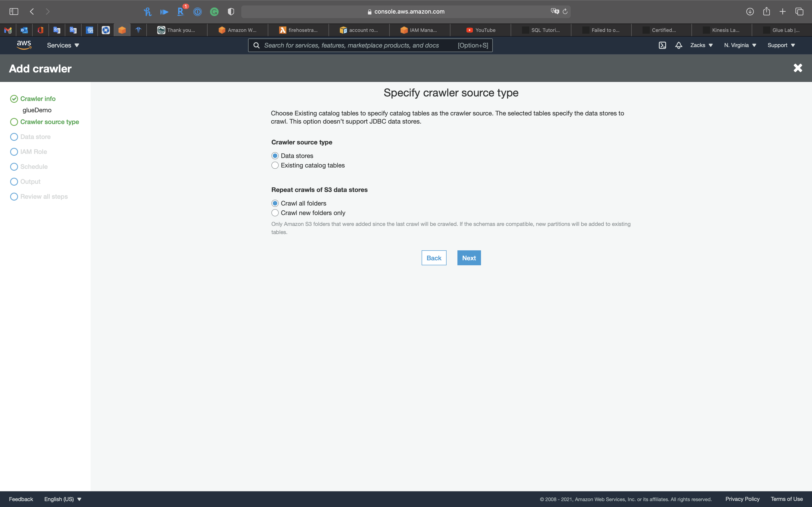Go to the Crawler info step
The width and height of the screenshot is (812, 507).
[x=38, y=99]
